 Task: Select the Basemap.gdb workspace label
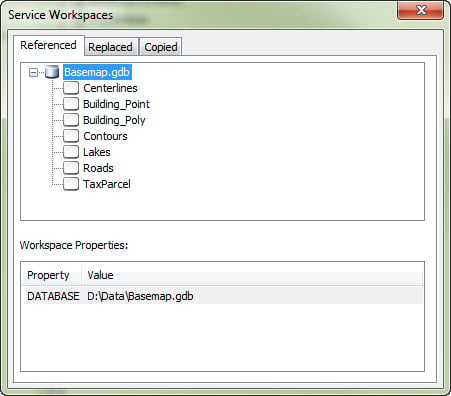pyautogui.click(x=97, y=72)
